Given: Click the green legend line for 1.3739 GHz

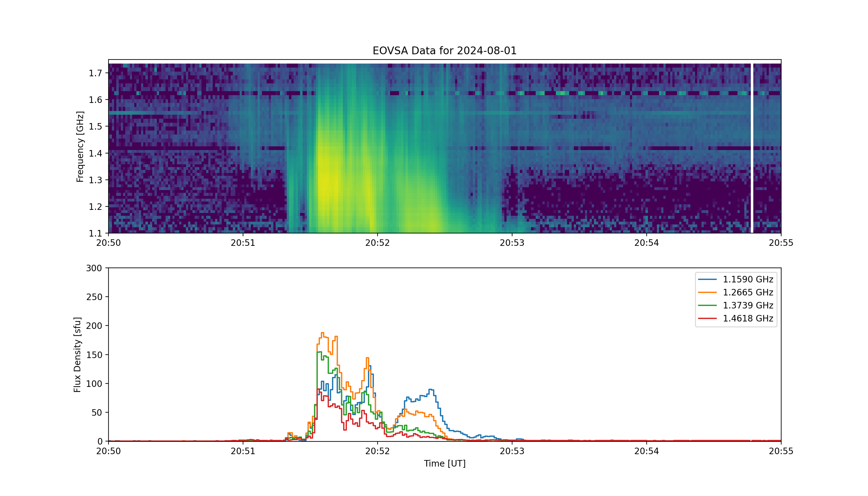Looking at the screenshot, I should (x=707, y=305).
